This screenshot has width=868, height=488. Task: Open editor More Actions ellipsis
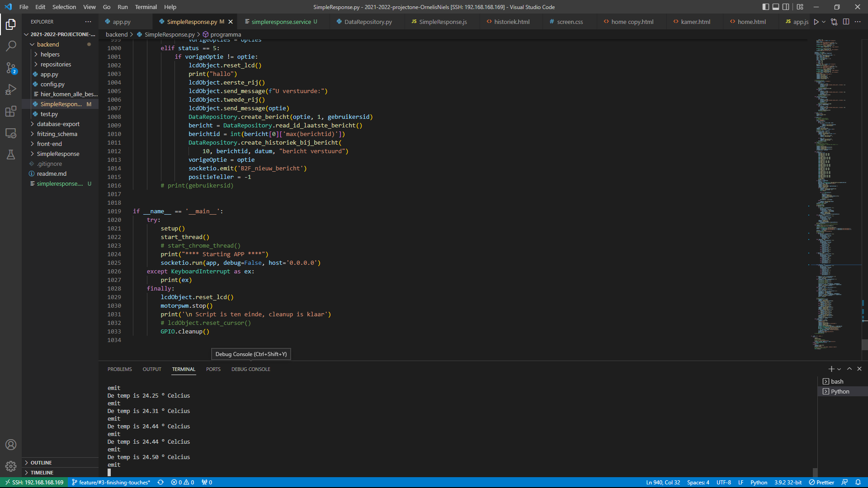[858, 22]
